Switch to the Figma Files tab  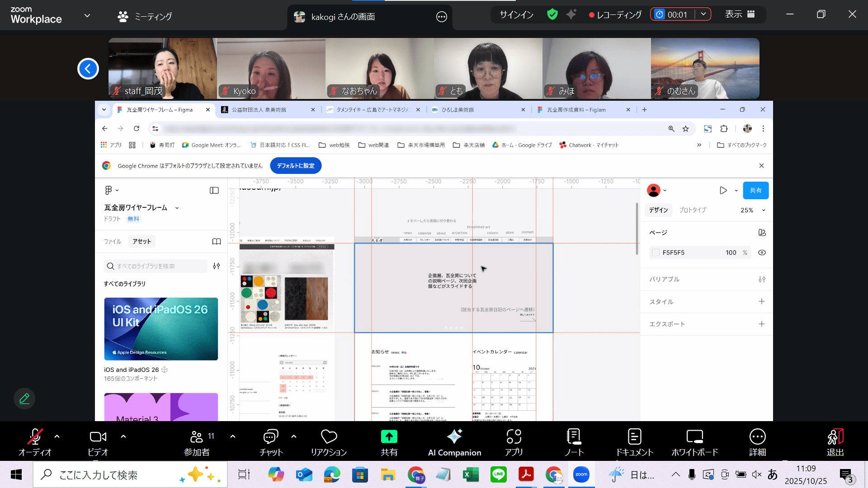click(x=113, y=242)
